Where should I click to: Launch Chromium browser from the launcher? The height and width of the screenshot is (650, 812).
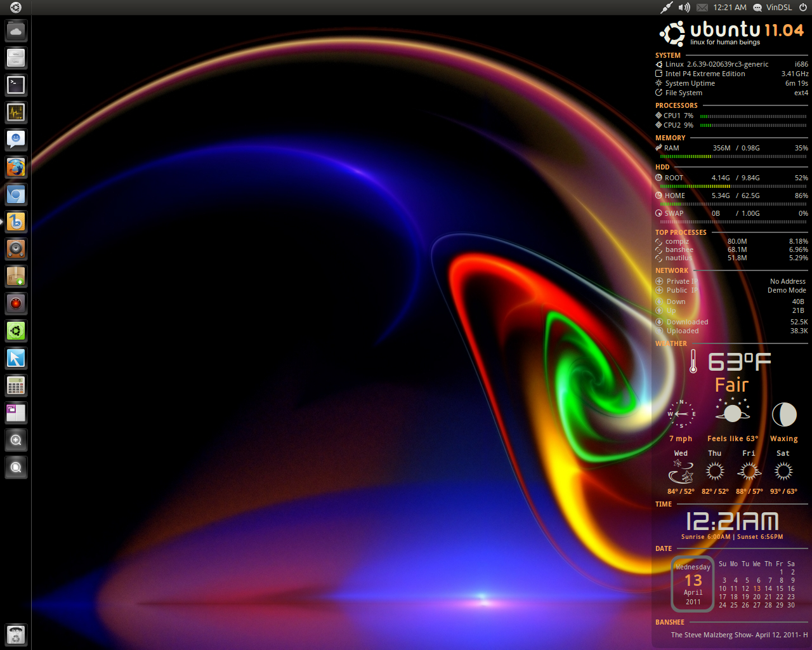click(16, 194)
